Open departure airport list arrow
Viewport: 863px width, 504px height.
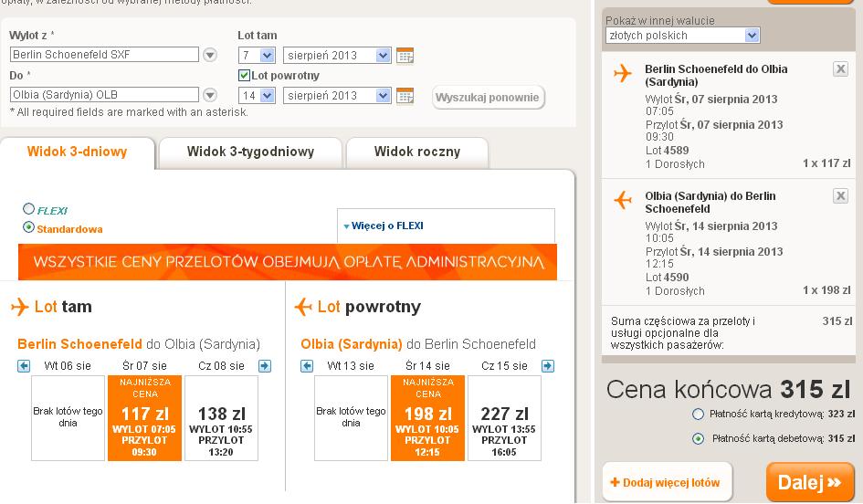coord(210,55)
